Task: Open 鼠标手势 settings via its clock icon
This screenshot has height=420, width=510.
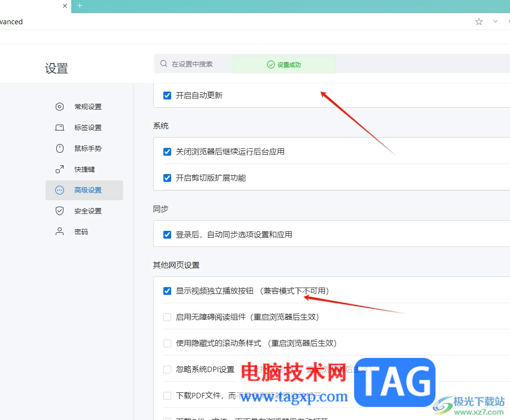Action: tap(59, 148)
